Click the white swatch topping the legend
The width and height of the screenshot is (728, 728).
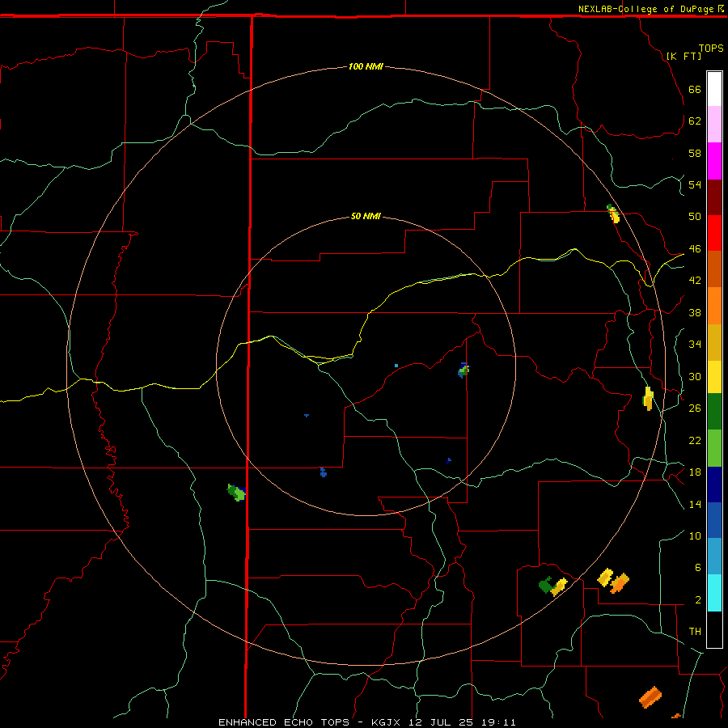pos(714,89)
